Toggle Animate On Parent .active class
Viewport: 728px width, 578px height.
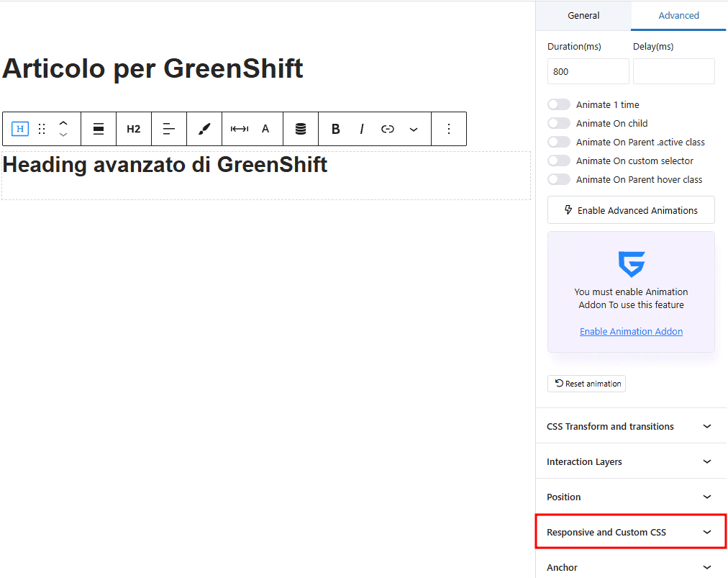coord(558,142)
